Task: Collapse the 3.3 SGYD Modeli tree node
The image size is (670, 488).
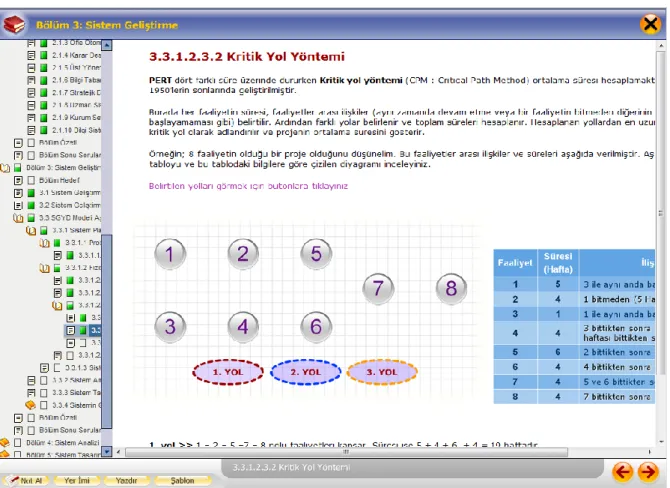Action: tap(18, 218)
